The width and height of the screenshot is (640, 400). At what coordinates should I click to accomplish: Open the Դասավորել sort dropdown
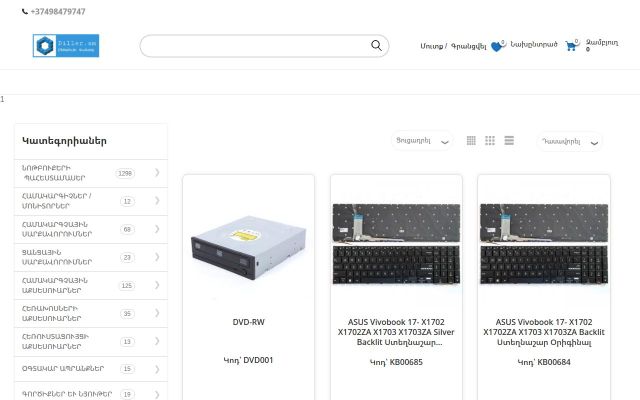pyautogui.click(x=569, y=142)
